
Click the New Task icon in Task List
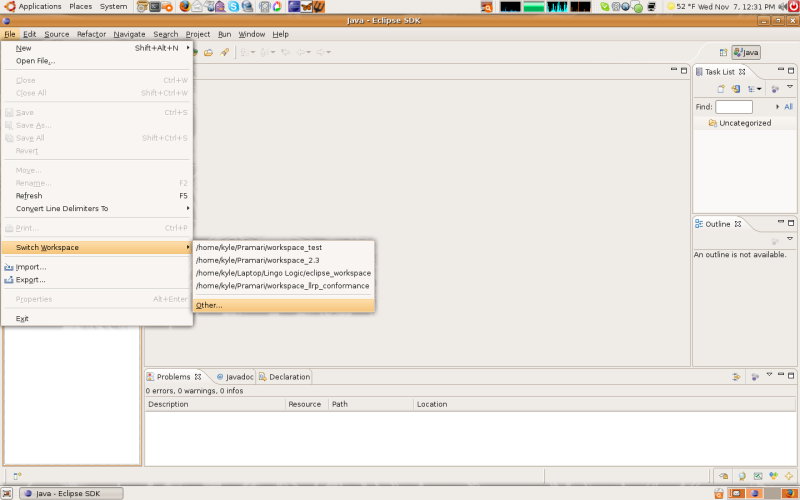(x=721, y=89)
